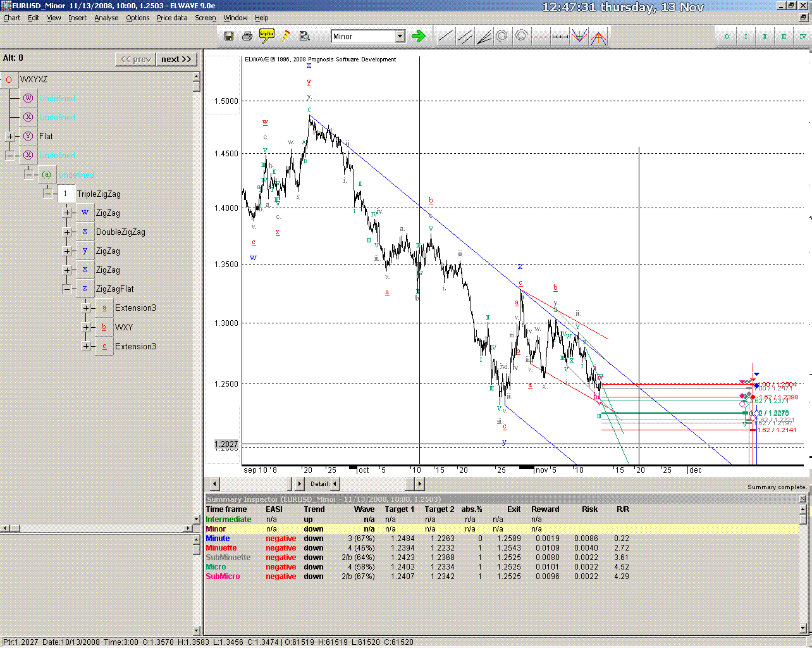
Task: Open the Analyse menu
Action: [x=106, y=18]
